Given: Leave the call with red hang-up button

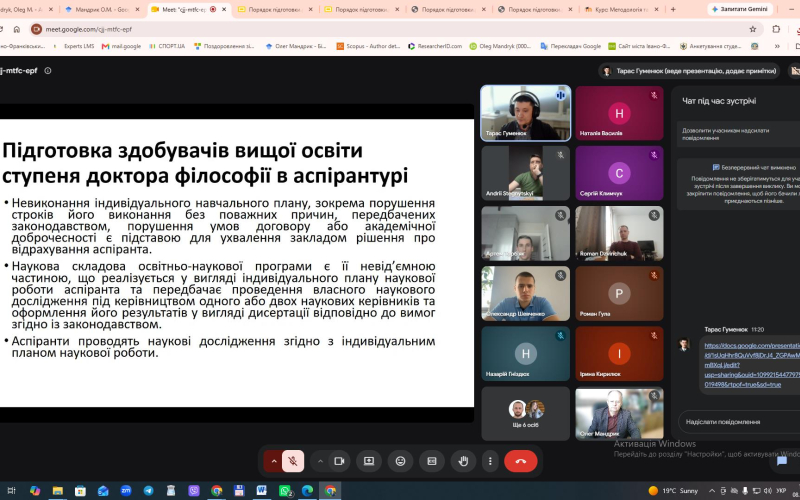Looking at the screenshot, I should pos(520,461).
